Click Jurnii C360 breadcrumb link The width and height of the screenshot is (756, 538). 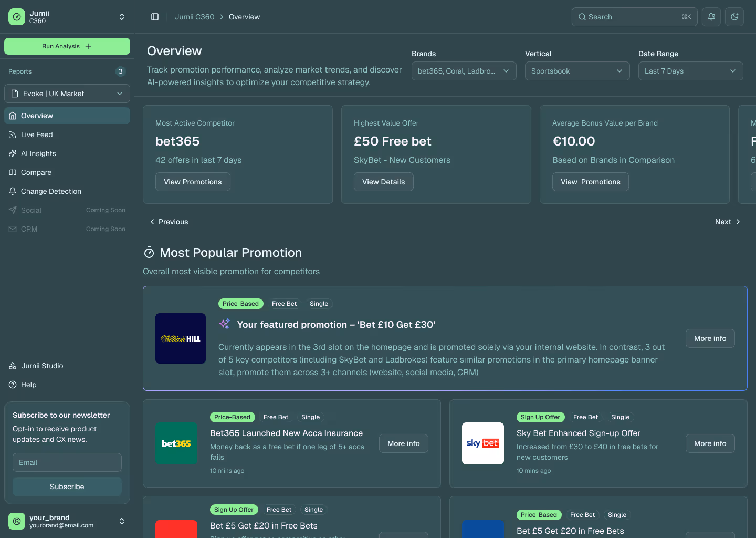[195, 17]
